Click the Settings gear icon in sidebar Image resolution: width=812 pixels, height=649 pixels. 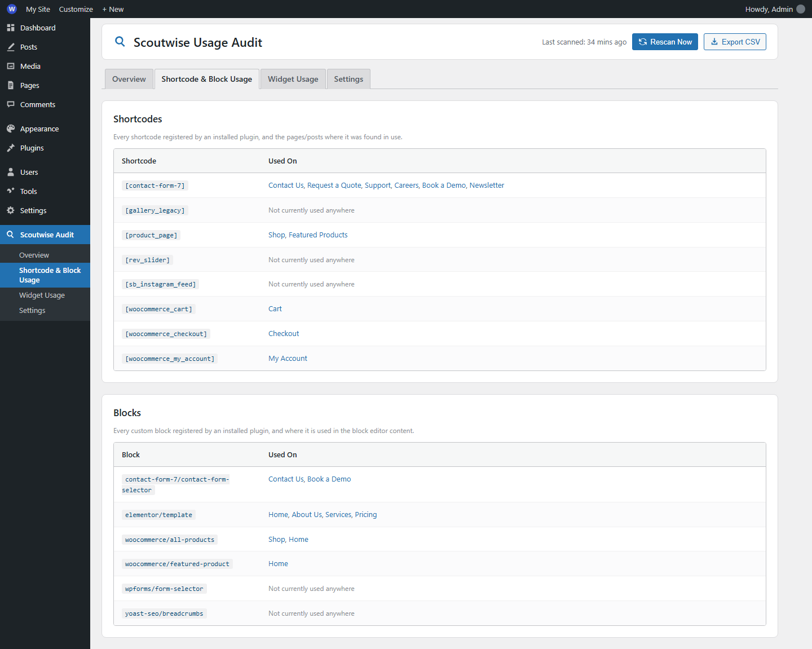tap(11, 210)
